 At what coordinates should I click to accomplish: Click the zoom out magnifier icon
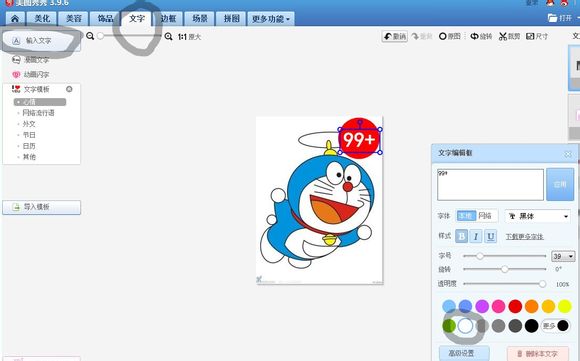coord(90,36)
